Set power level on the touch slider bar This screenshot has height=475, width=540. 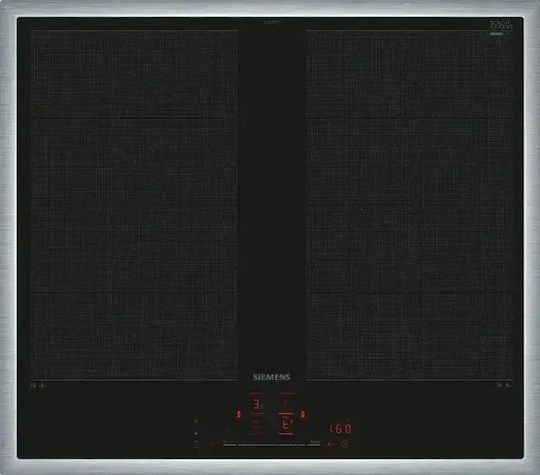click(x=272, y=445)
